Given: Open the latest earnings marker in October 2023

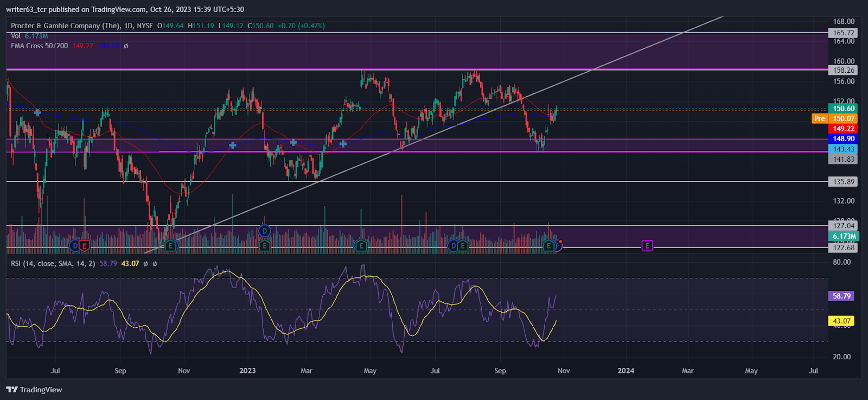Looking at the screenshot, I should tap(549, 246).
